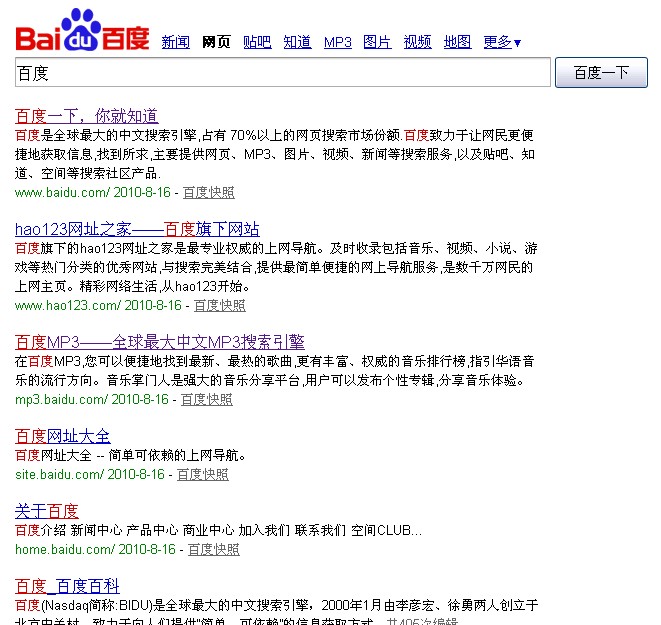The height and width of the screenshot is (625, 661).
Task: Open the 地图 map tab
Action: pyautogui.click(x=457, y=42)
